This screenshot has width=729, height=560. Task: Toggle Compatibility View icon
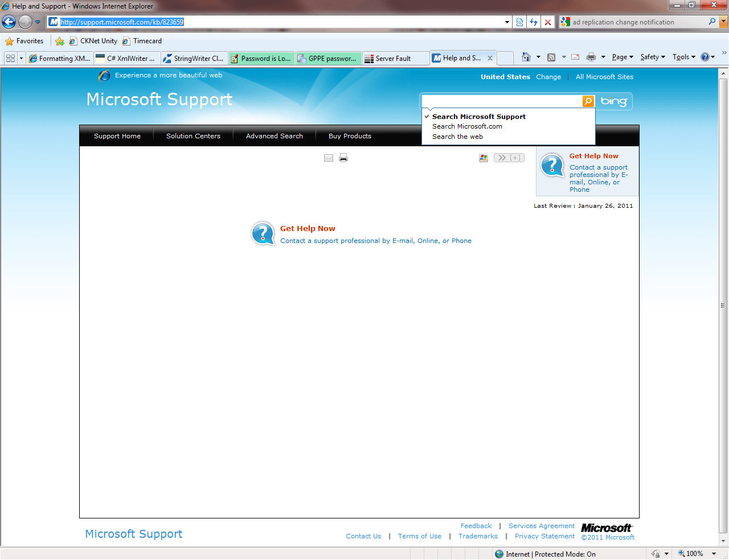click(519, 22)
